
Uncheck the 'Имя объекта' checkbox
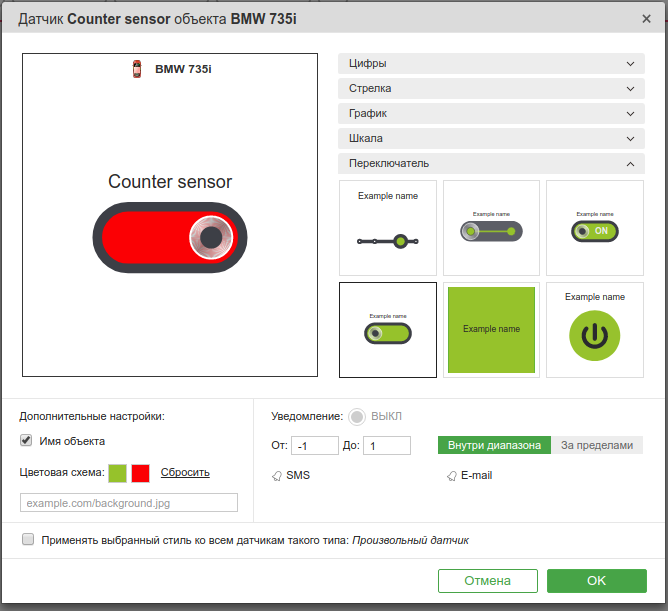[x=27, y=440]
